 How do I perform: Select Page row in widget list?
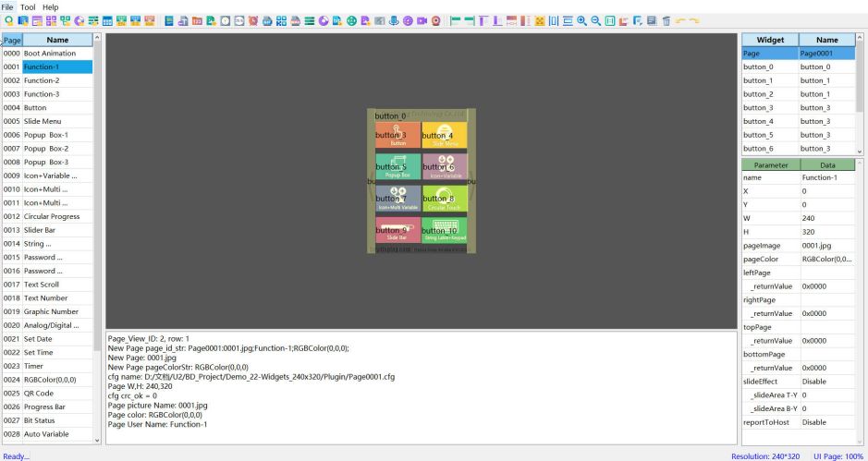coord(799,54)
